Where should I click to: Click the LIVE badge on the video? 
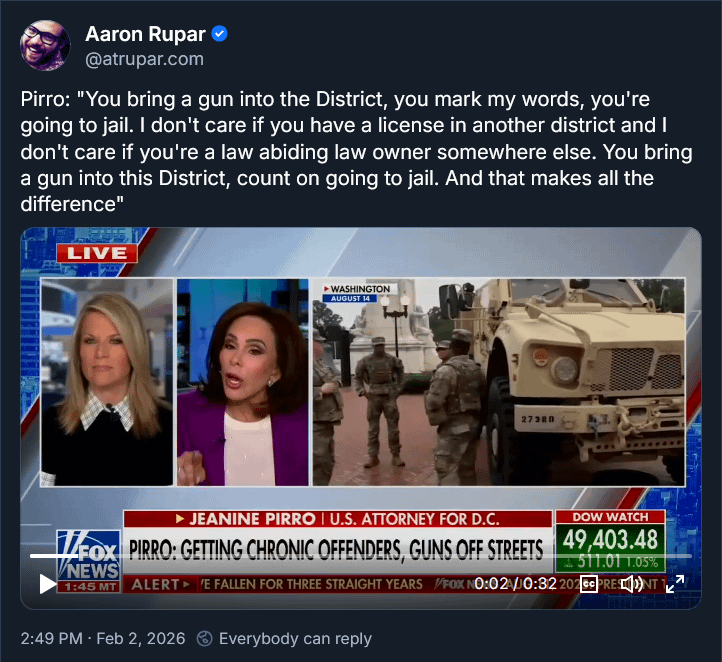click(x=97, y=253)
